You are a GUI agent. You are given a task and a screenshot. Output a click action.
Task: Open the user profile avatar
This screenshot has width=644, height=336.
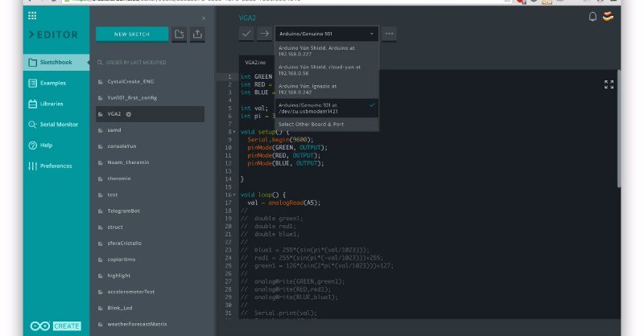(608, 16)
